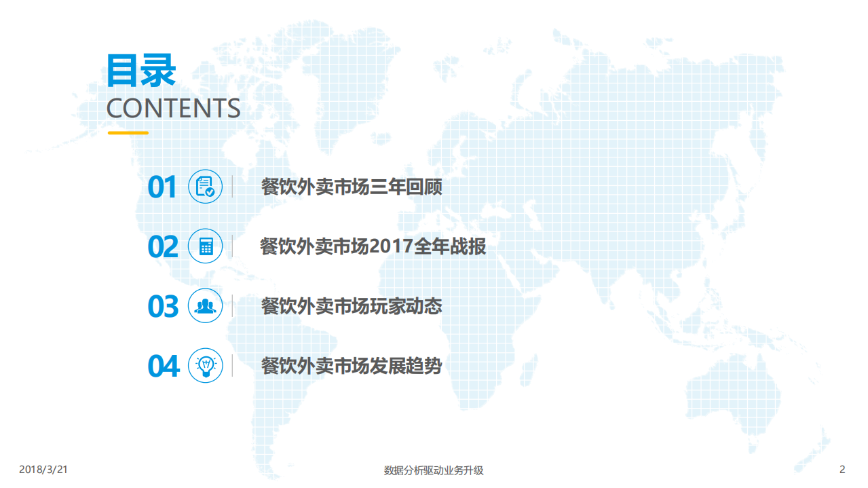Expand section 餐饮外卖市场发展趋势
868x488 pixels.
click(353, 364)
